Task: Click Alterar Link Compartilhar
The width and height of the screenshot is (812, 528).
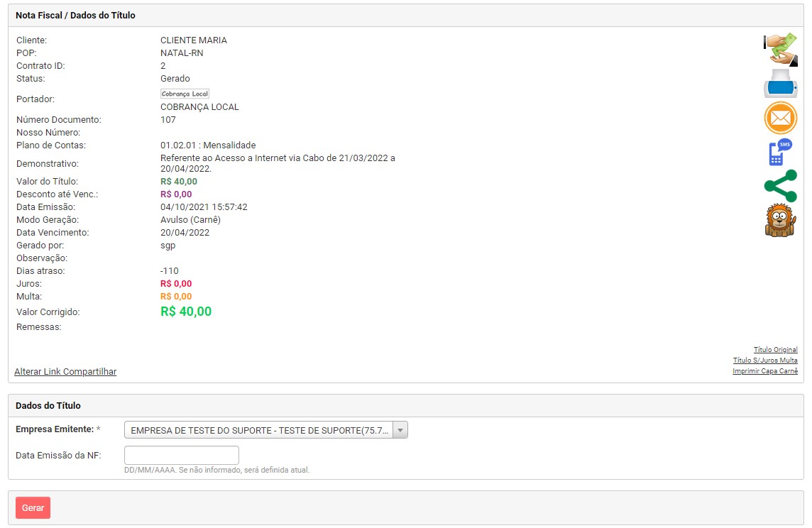Action: 65,372
